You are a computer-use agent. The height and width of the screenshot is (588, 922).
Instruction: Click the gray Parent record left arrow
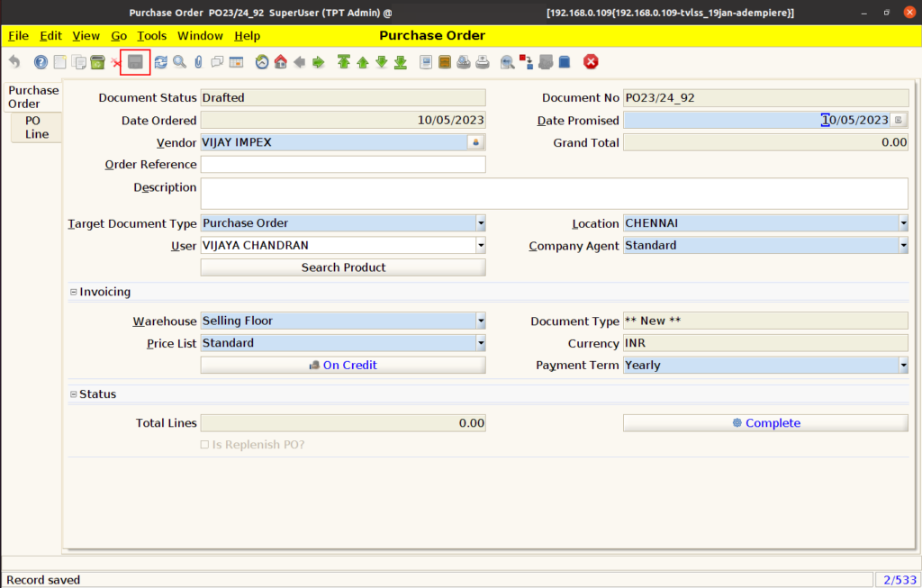[x=299, y=62]
